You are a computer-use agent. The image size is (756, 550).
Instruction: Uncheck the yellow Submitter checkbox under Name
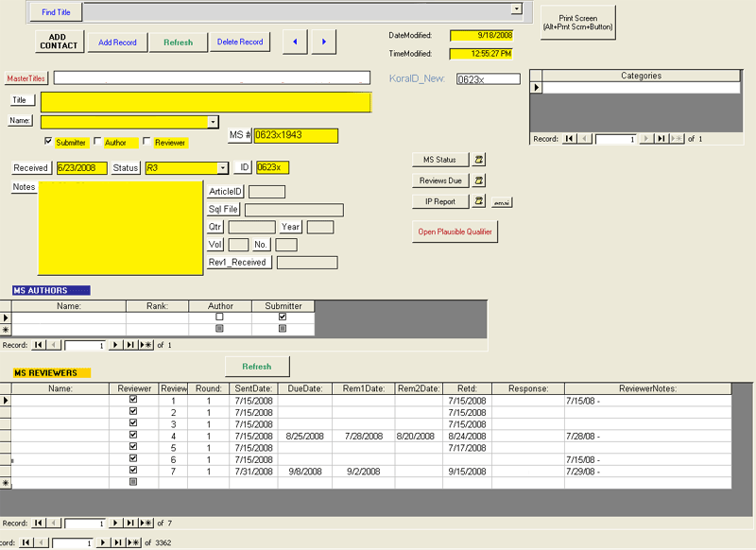click(x=48, y=141)
